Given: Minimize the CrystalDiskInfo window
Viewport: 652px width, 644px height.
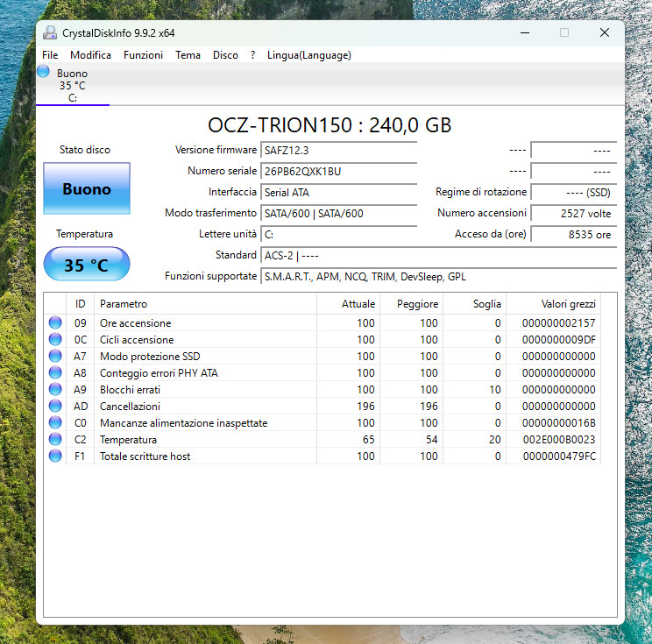Looking at the screenshot, I should point(525,32).
